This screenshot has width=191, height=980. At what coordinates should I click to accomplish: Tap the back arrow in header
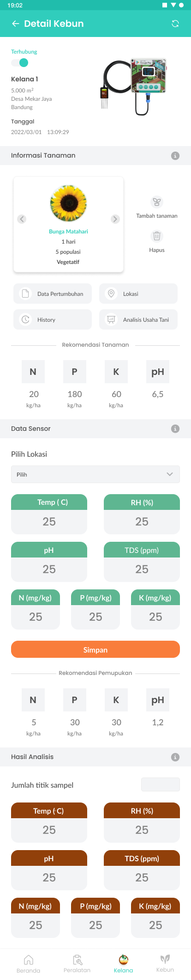coord(16,24)
